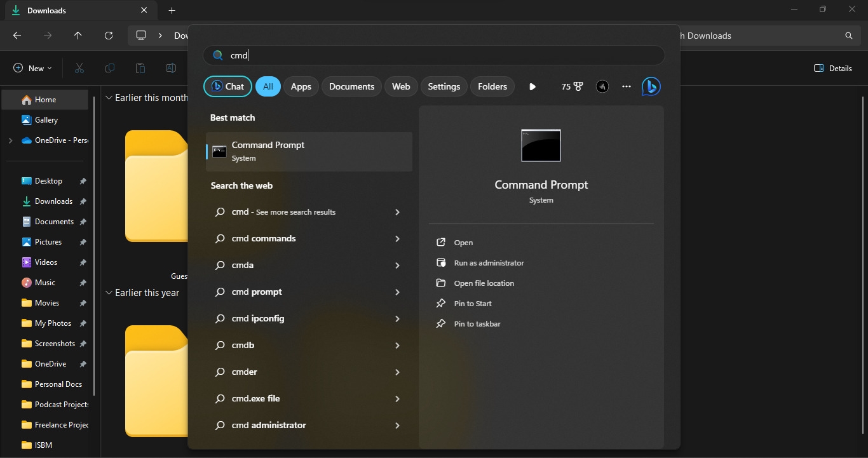Viewport: 868px width, 458px height.
Task: Expand the OneDrive tree item
Action: 10,140
